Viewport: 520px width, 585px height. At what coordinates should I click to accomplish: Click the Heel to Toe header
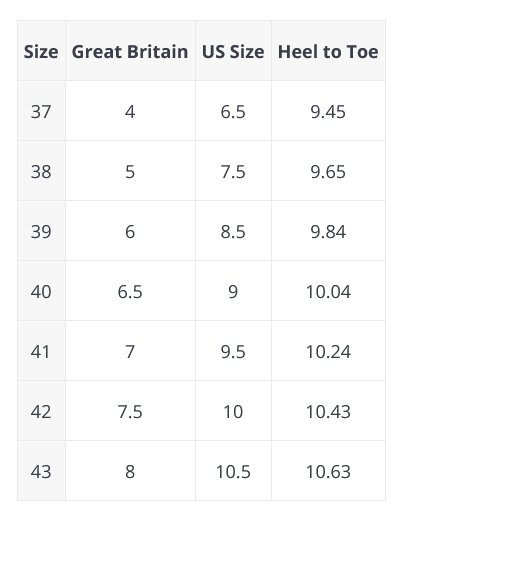click(x=328, y=51)
